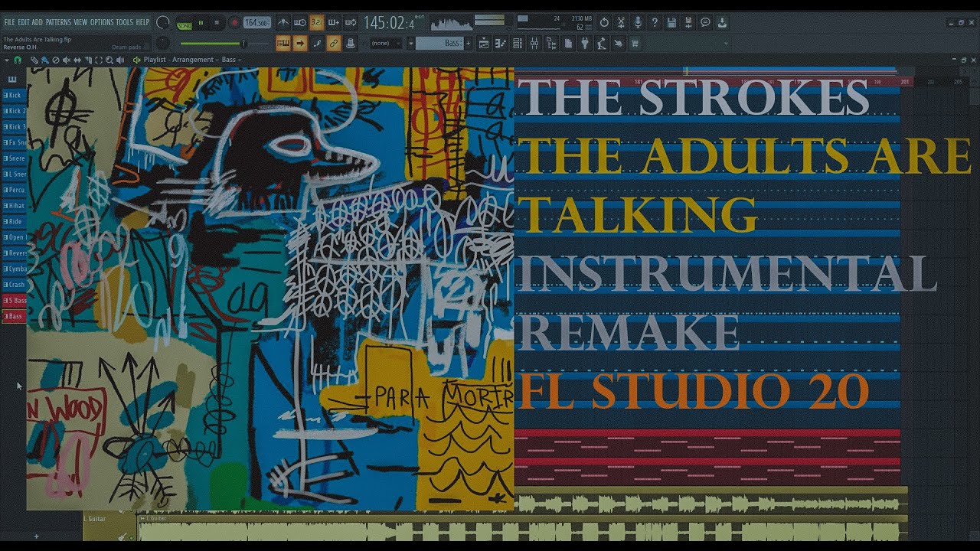980x551 pixels.
Task: Open the tempo tapper icon
Action: point(602,44)
